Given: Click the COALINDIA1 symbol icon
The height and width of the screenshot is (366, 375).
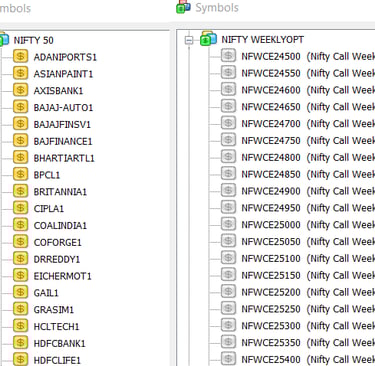Looking at the screenshot, I should (20, 225).
